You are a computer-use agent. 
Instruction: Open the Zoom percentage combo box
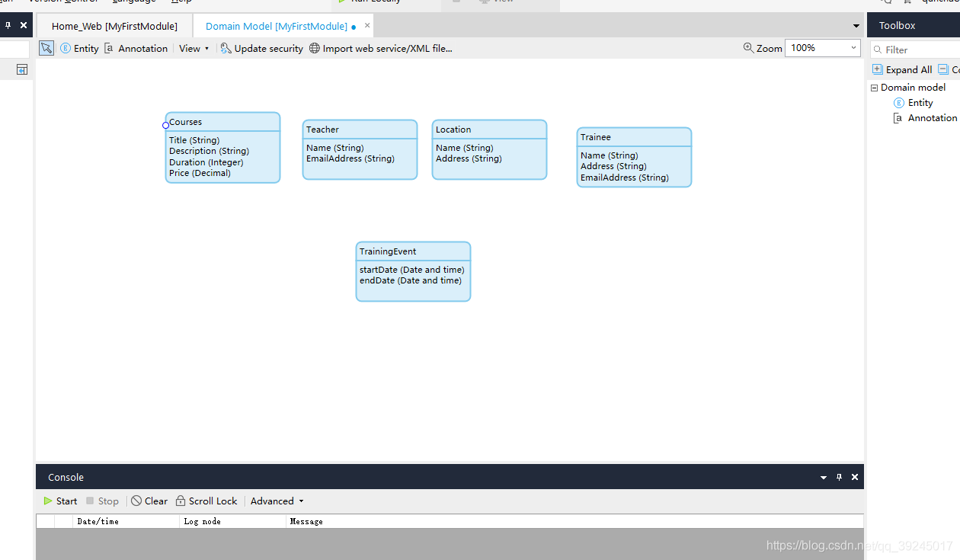[x=822, y=48]
